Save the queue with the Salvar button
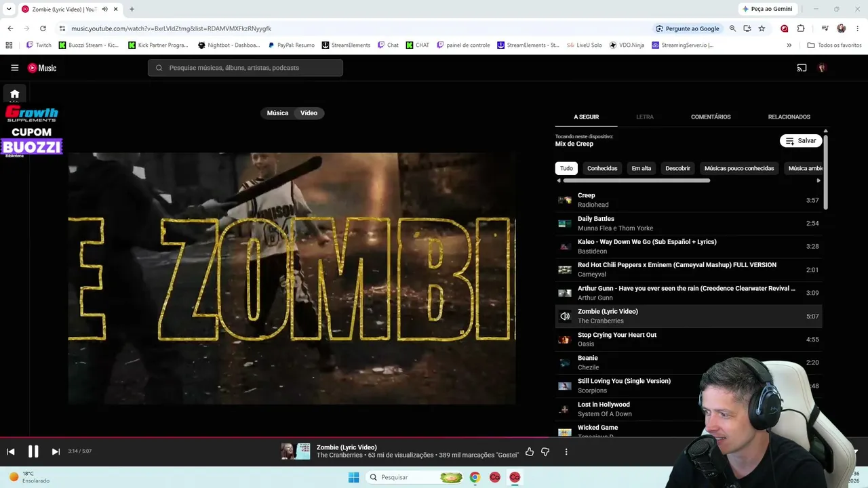Image resolution: width=868 pixels, height=488 pixels. point(801,141)
